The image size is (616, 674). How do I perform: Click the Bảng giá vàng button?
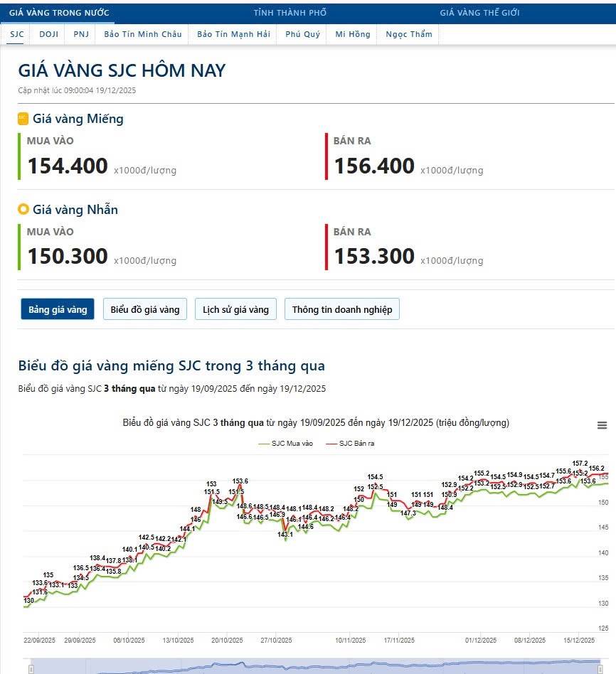click(58, 309)
